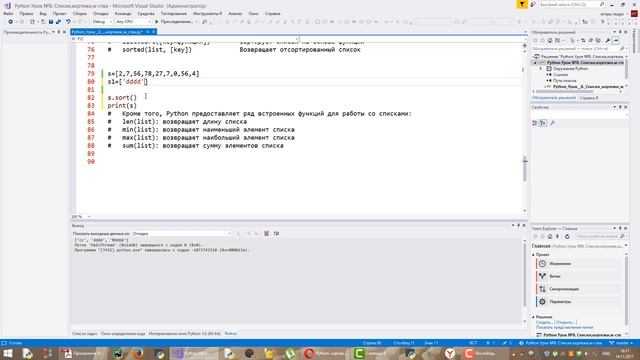Click Team Explorer search work items field

pos(600,236)
